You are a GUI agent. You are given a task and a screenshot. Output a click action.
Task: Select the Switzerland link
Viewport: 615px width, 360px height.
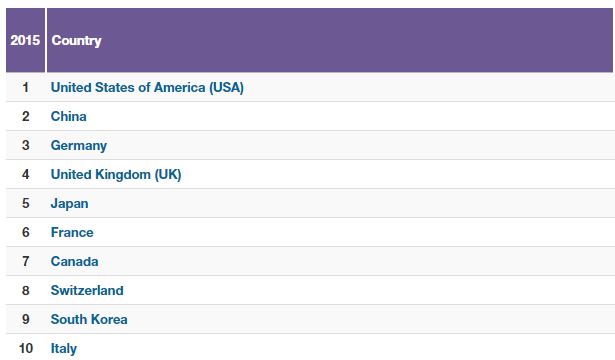pos(87,290)
